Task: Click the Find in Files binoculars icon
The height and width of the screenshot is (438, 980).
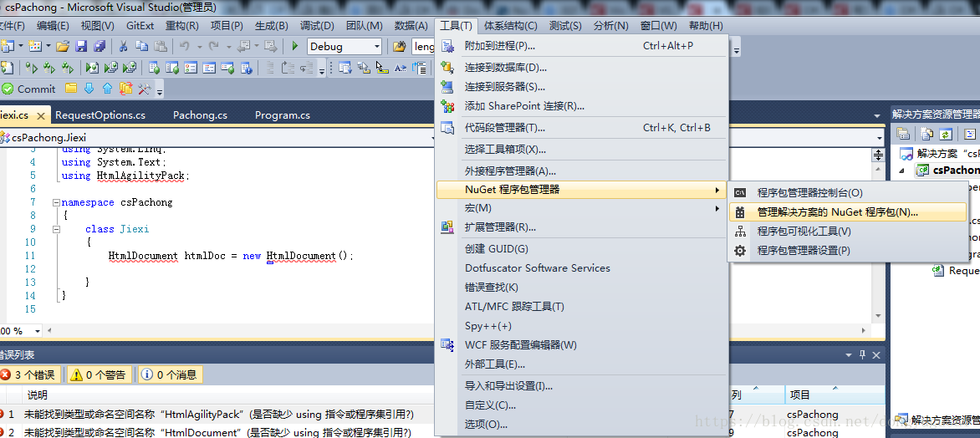Action: pos(399,46)
